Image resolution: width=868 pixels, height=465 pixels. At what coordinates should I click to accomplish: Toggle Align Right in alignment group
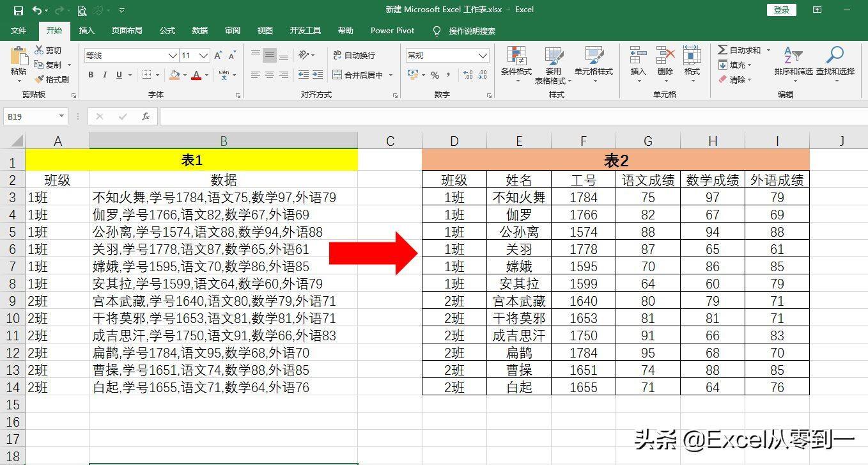[284, 75]
